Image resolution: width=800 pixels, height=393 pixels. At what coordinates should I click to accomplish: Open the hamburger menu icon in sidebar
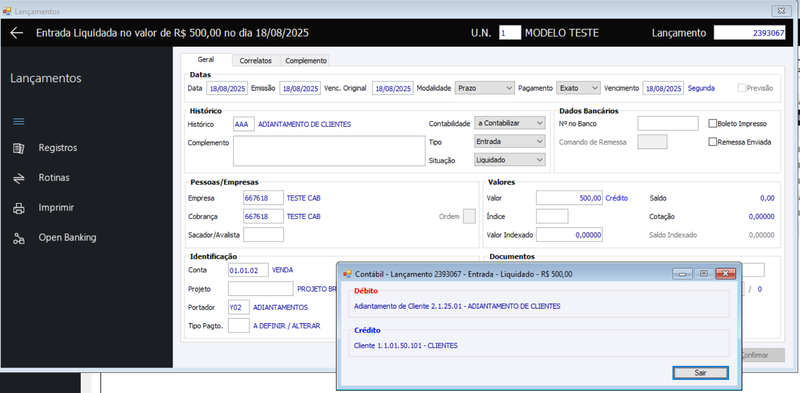click(18, 121)
